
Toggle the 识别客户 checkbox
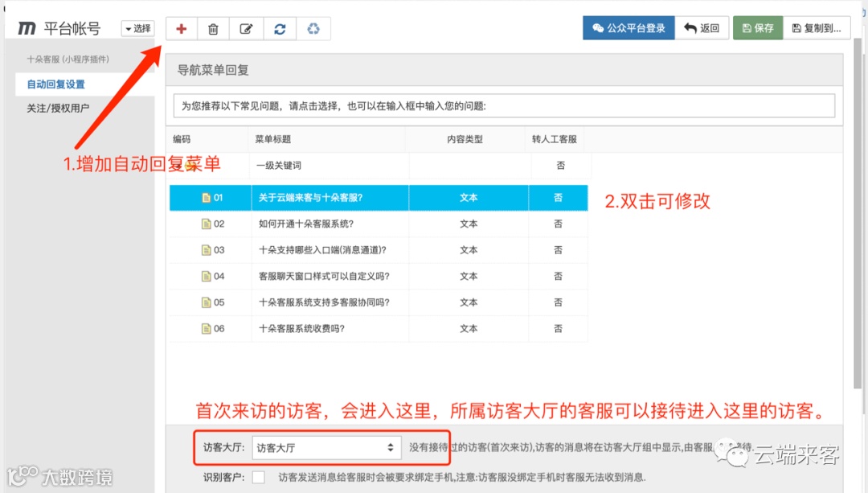[x=259, y=477]
